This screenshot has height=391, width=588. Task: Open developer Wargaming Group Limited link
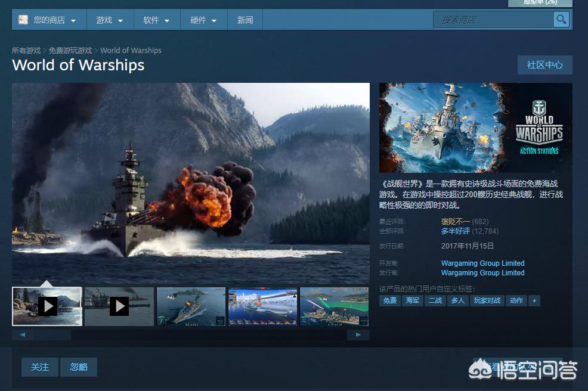point(482,263)
